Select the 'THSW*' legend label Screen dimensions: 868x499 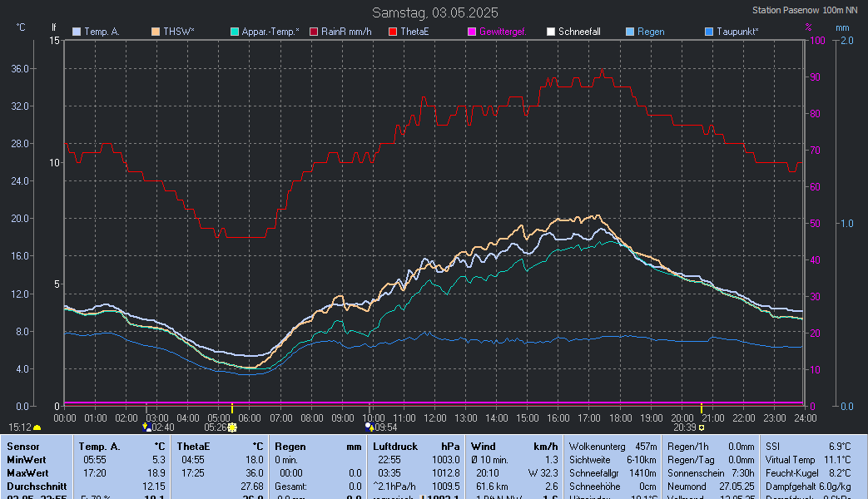point(179,32)
